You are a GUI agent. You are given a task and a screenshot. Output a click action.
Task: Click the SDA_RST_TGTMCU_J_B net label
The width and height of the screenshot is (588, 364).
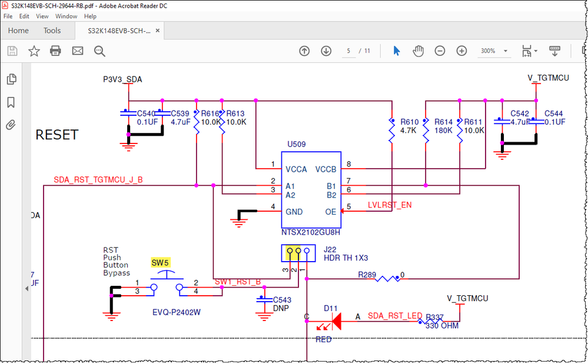[98, 180]
